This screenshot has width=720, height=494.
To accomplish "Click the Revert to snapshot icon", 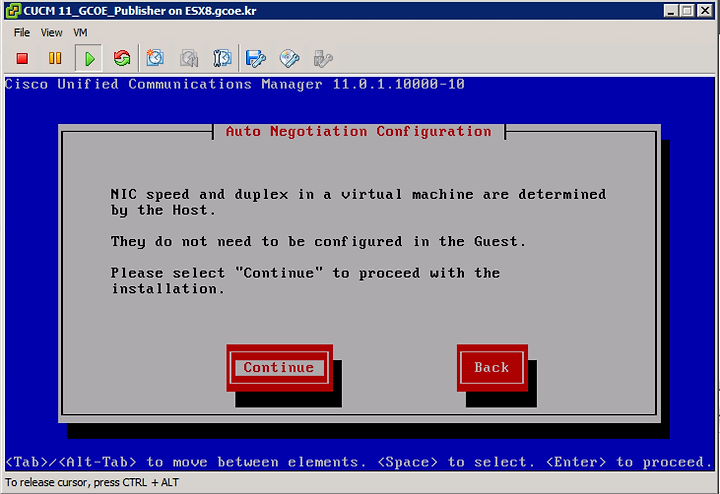I will point(189,58).
